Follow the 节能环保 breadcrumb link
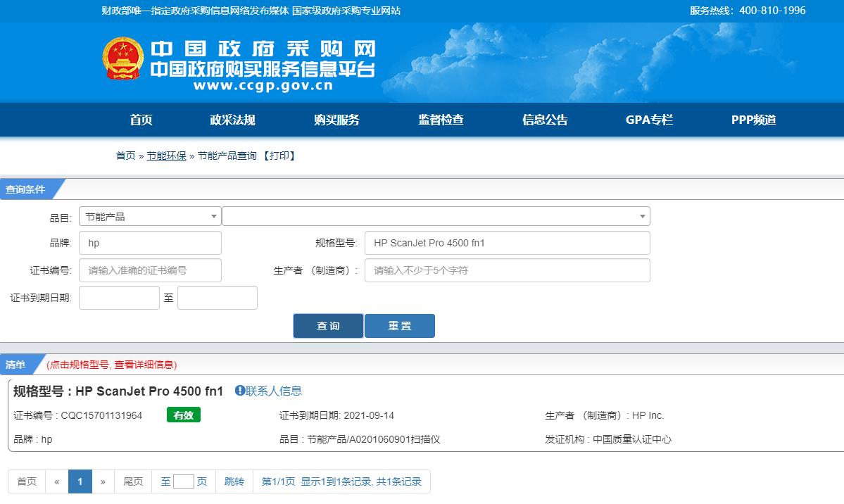The height and width of the screenshot is (504, 844). coord(166,156)
